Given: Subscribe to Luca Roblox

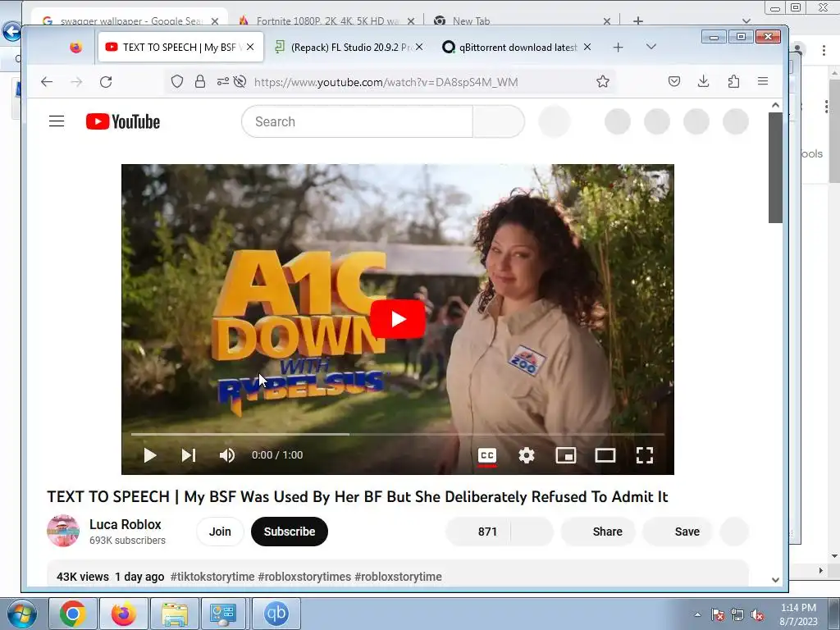Looking at the screenshot, I should pos(290,532).
